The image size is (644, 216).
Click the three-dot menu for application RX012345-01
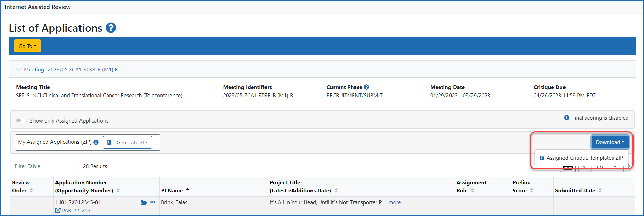153,202
